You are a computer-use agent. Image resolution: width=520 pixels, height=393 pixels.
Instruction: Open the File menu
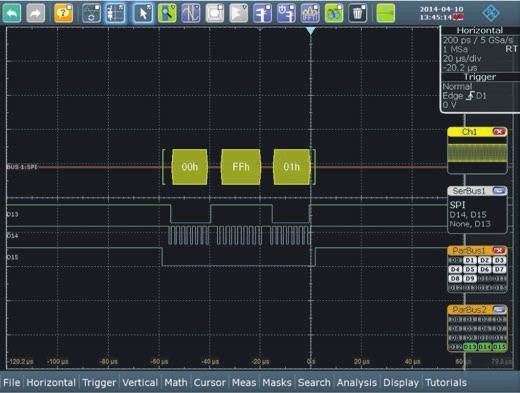[12, 383]
